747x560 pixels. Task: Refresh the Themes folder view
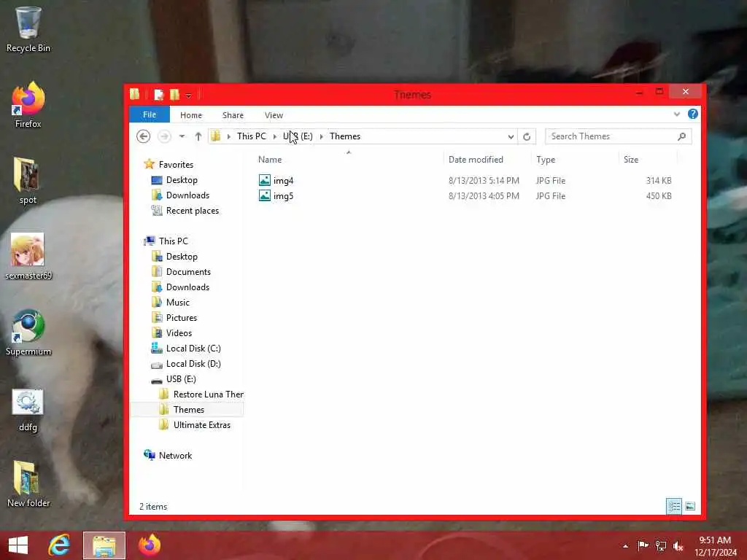click(x=527, y=136)
